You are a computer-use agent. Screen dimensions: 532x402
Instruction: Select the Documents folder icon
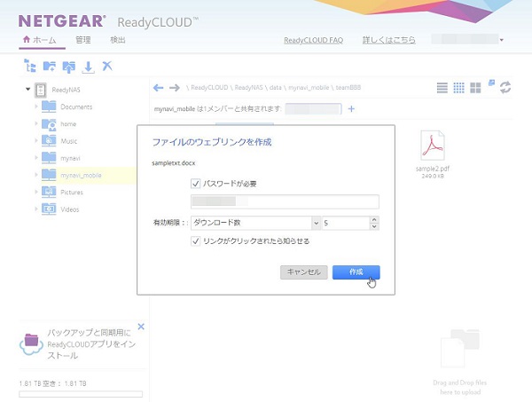[x=49, y=106]
